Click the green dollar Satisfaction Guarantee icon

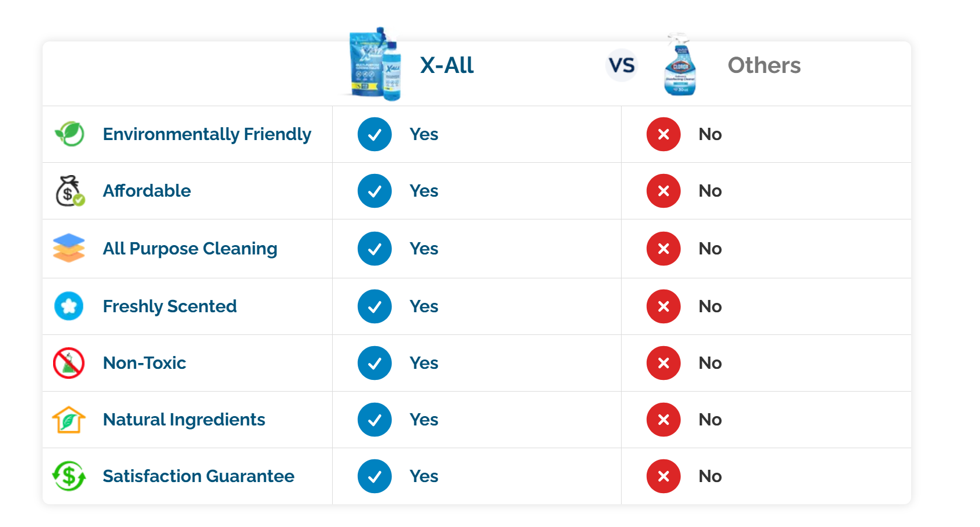pos(69,476)
